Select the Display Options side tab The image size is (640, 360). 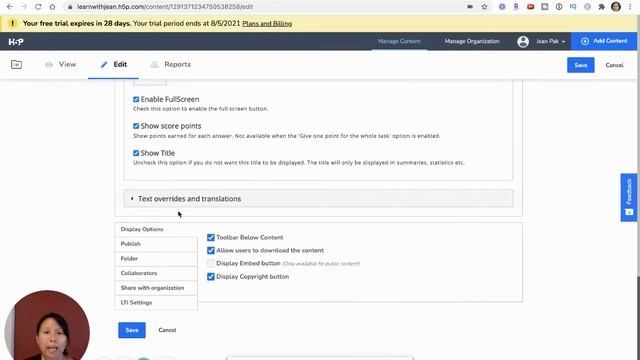point(156,229)
